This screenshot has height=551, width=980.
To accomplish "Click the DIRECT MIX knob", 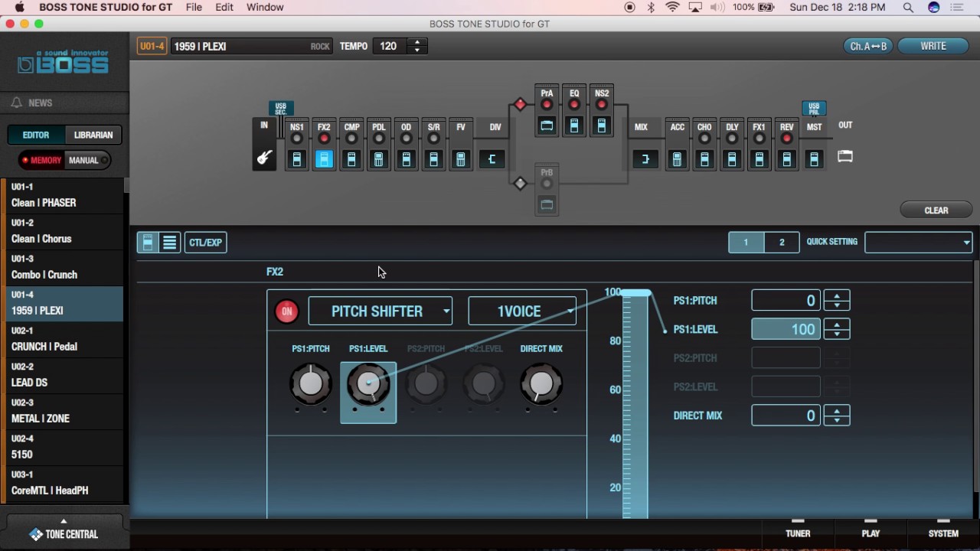I will coord(541,384).
